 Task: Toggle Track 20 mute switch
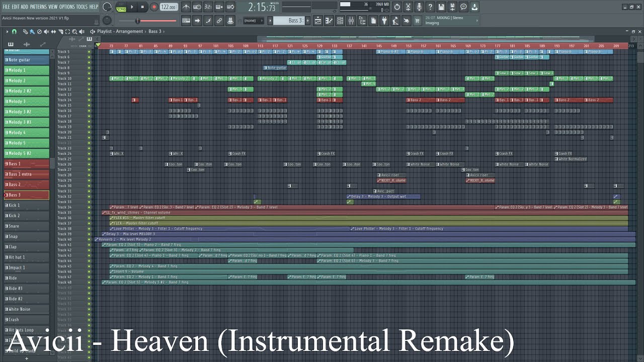(x=89, y=132)
